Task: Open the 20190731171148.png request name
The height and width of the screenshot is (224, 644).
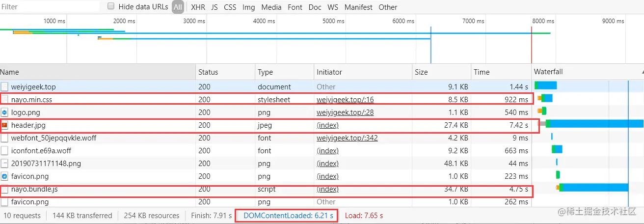Action: point(46,163)
